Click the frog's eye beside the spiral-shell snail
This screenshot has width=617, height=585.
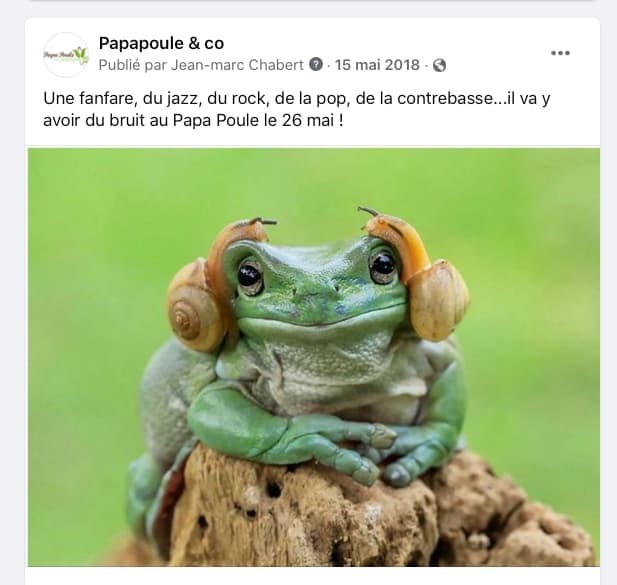pyautogui.click(x=249, y=275)
